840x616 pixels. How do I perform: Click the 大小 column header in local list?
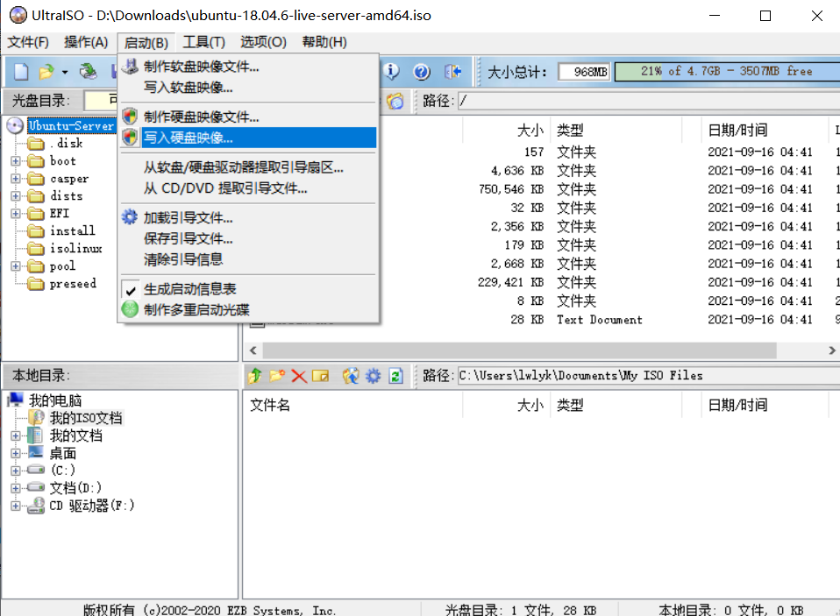tap(506, 405)
